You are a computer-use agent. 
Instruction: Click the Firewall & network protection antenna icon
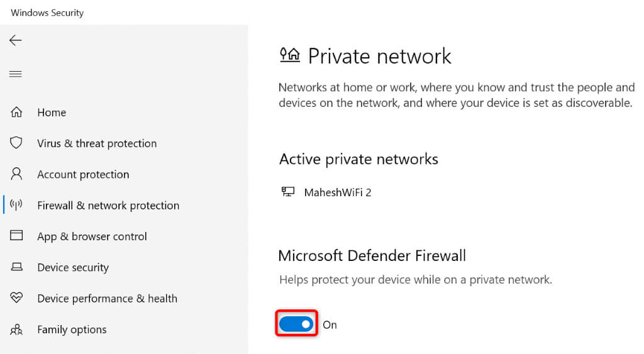(16, 206)
